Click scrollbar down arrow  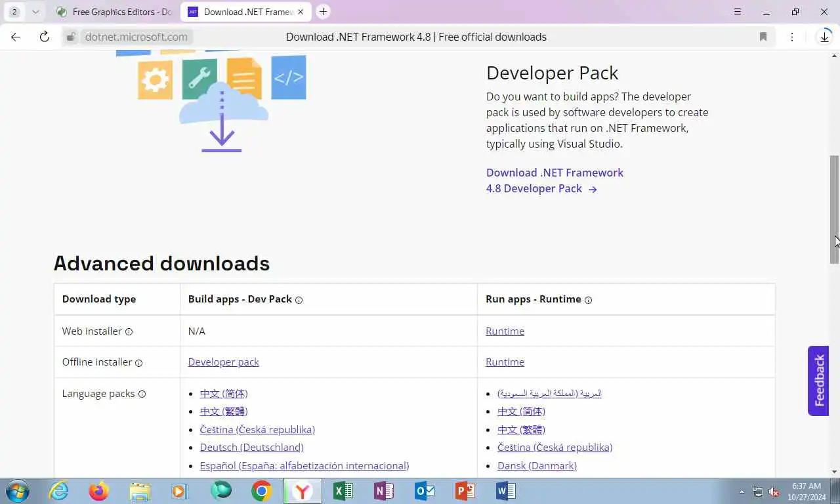[x=834, y=471]
